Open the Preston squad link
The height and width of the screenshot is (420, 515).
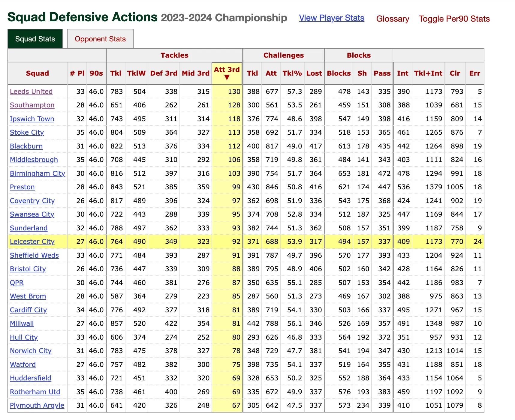click(22, 187)
